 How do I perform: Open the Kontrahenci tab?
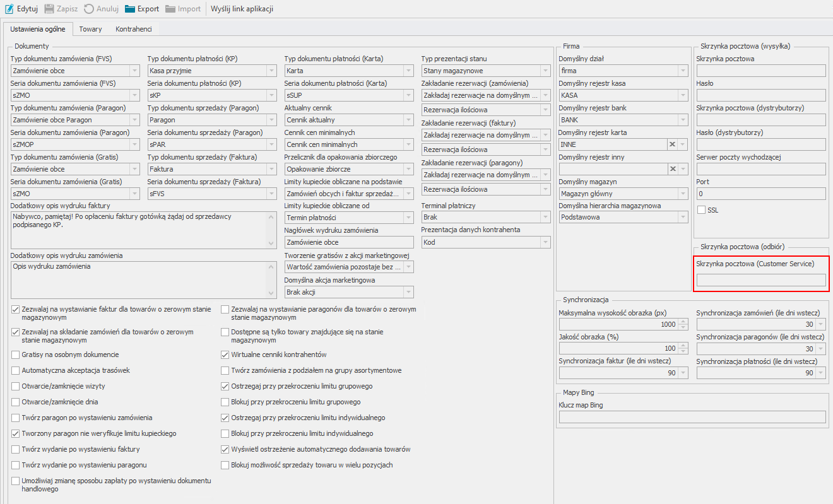(x=134, y=29)
